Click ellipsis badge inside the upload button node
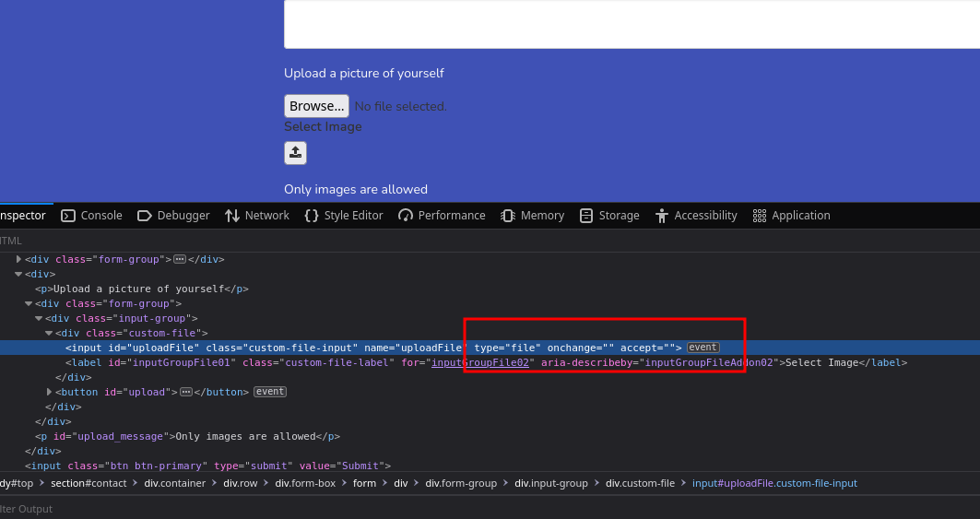980x519 pixels. pyautogui.click(x=186, y=392)
